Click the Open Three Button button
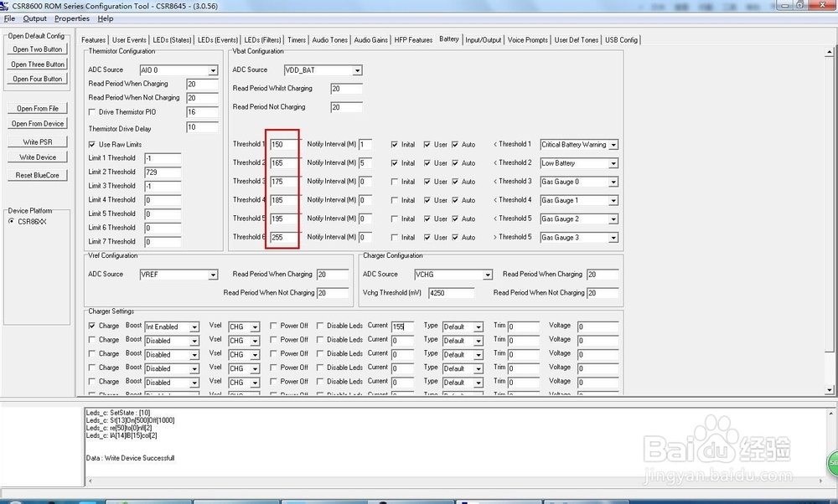The height and width of the screenshot is (504, 838). pyautogui.click(x=38, y=64)
